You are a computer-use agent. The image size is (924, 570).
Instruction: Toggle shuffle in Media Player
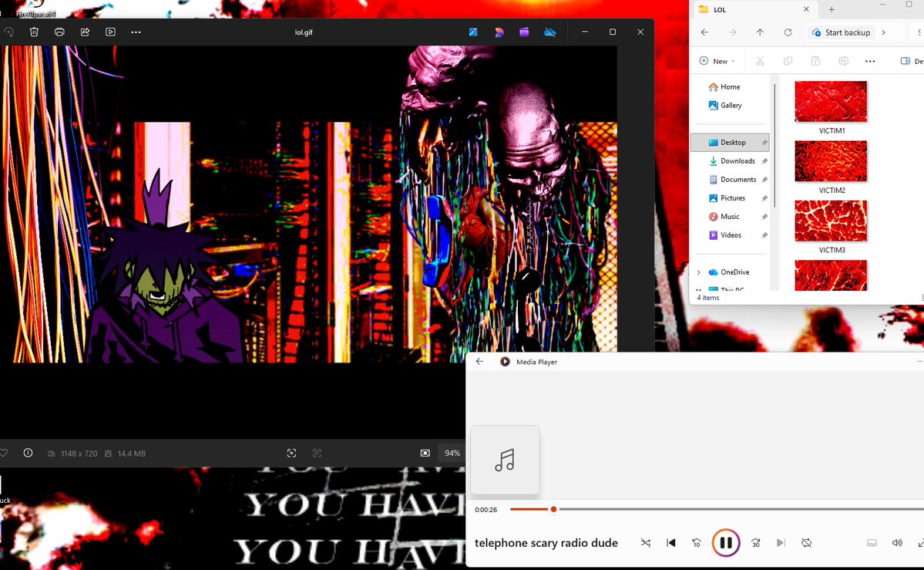click(646, 543)
